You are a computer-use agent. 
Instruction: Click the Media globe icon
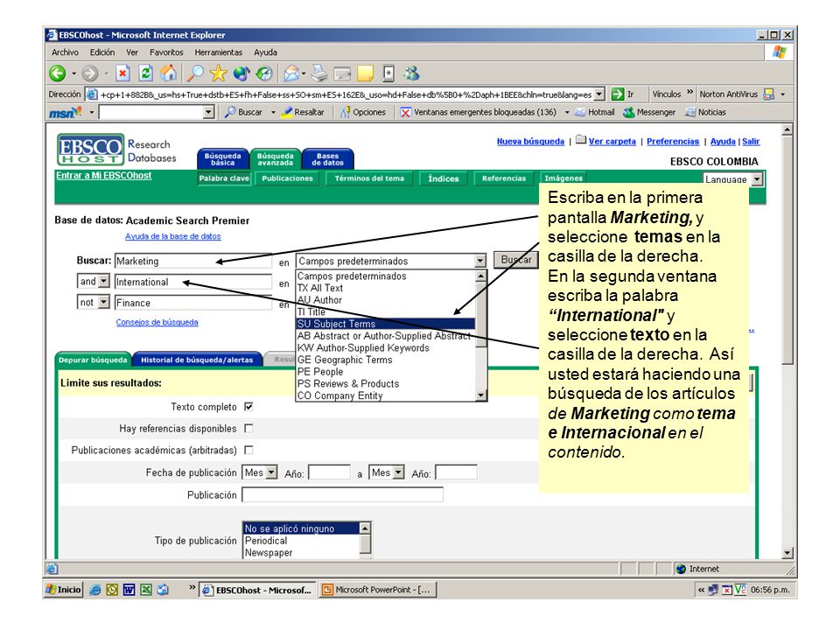(241, 73)
